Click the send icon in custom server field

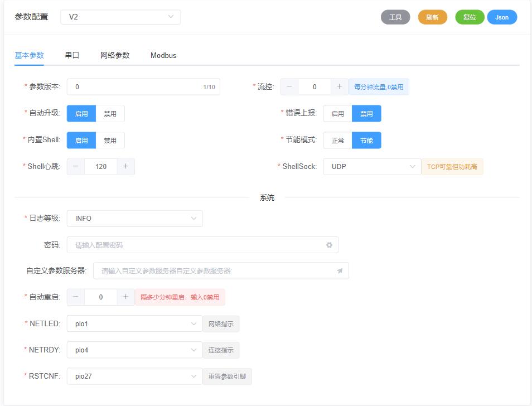pyautogui.click(x=340, y=271)
